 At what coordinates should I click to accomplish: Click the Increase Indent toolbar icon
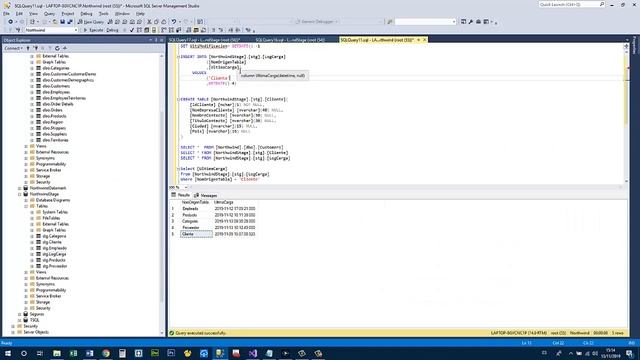(238, 30)
